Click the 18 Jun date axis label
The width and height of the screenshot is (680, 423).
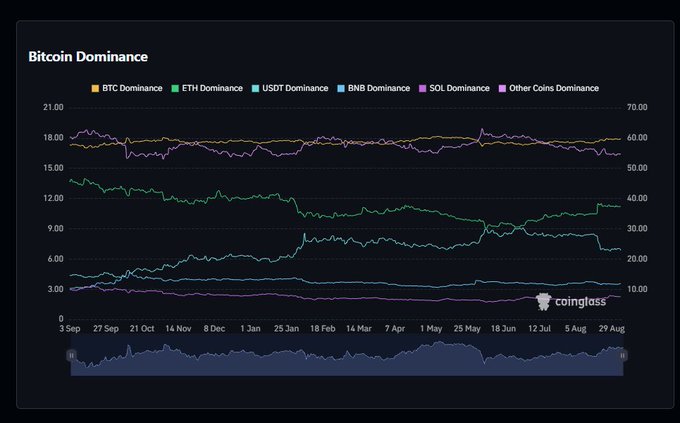[503, 329]
